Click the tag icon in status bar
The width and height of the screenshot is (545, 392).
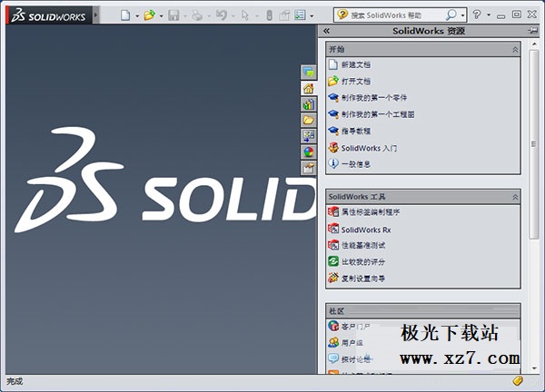[518, 381]
